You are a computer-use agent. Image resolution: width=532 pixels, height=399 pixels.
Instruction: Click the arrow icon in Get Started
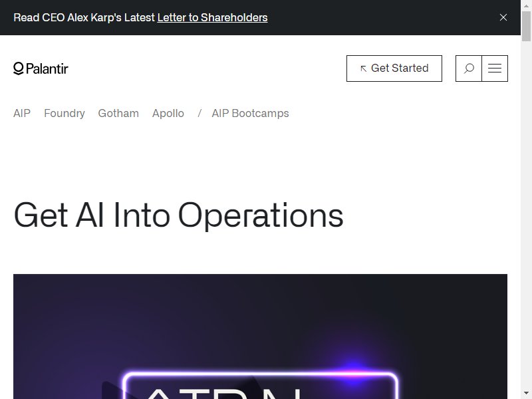[363, 68]
